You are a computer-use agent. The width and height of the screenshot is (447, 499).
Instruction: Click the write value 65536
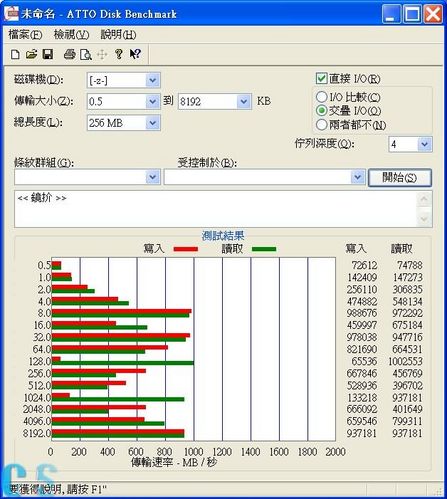pos(364,361)
